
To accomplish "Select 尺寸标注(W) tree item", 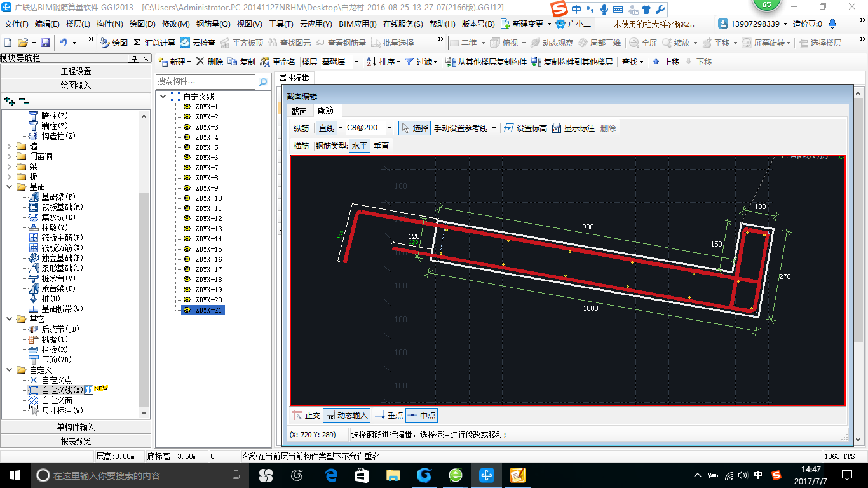I will tap(56, 410).
